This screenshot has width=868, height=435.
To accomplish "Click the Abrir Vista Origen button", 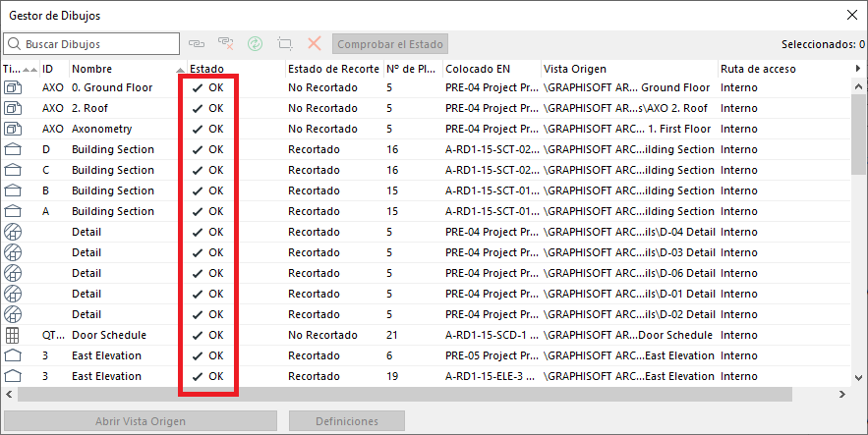I will click(139, 421).
